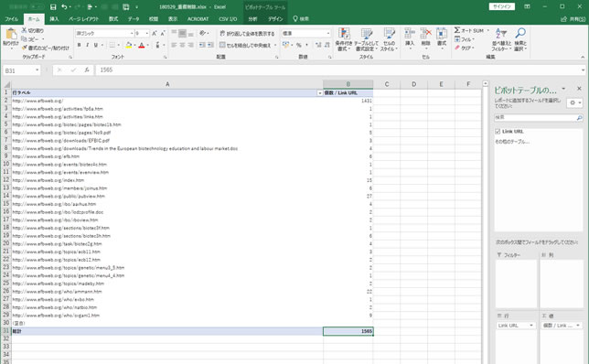The width and height of the screenshot is (589, 364).
Task: Click the More Tables link in field list
Action: tap(512, 142)
